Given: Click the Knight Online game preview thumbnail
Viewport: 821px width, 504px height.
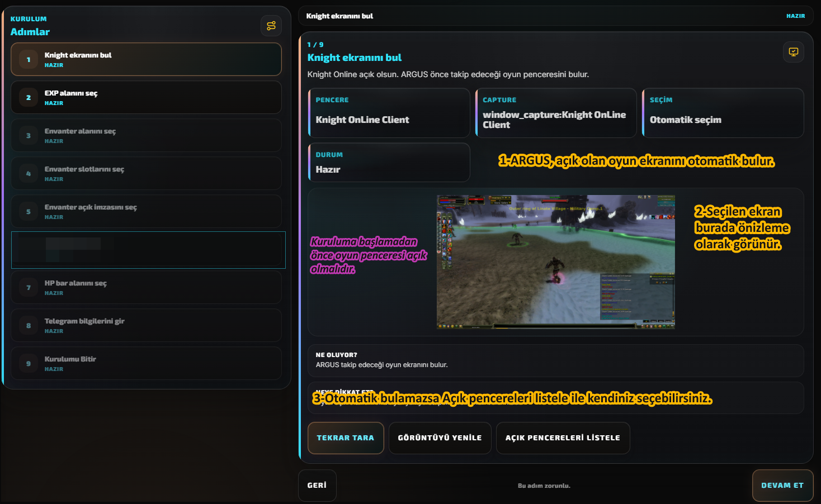Looking at the screenshot, I should pos(555,261).
